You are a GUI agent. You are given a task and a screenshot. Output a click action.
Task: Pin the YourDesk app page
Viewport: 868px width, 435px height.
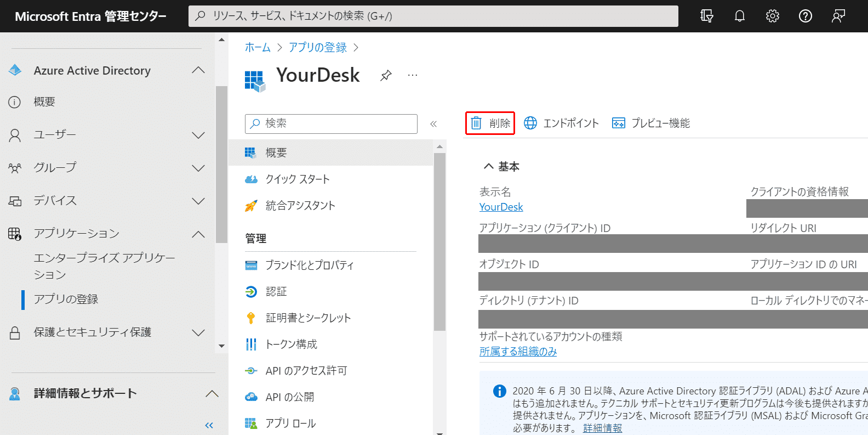click(386, 75)
